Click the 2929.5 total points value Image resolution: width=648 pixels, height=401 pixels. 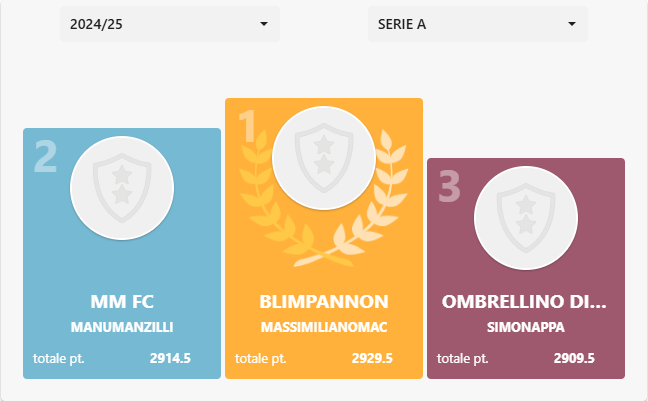tap(372, 358)
